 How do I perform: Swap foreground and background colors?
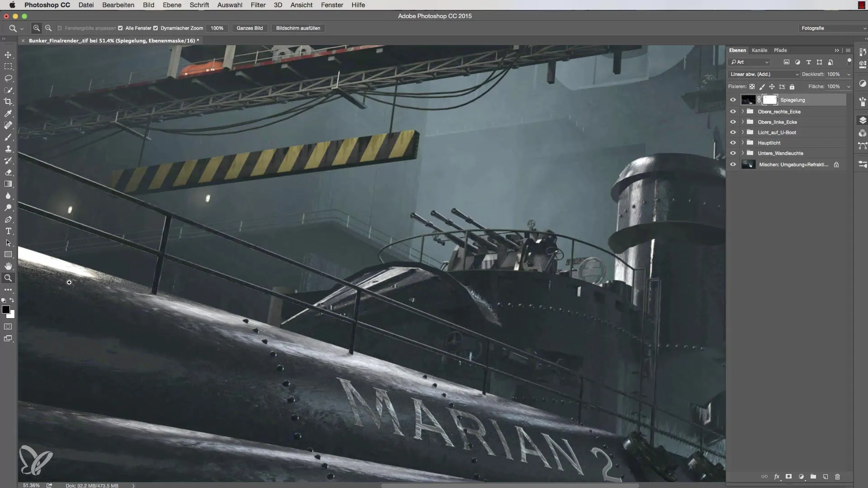tap(12, 300)
